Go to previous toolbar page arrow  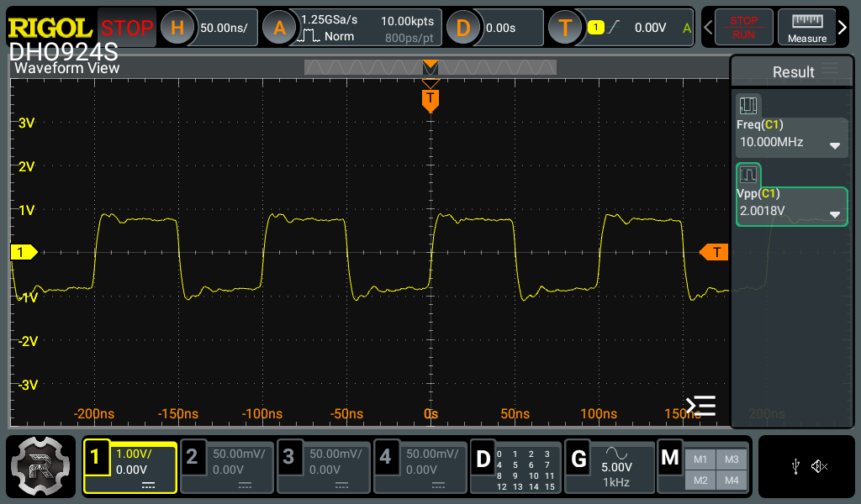(x=708, y=28)
